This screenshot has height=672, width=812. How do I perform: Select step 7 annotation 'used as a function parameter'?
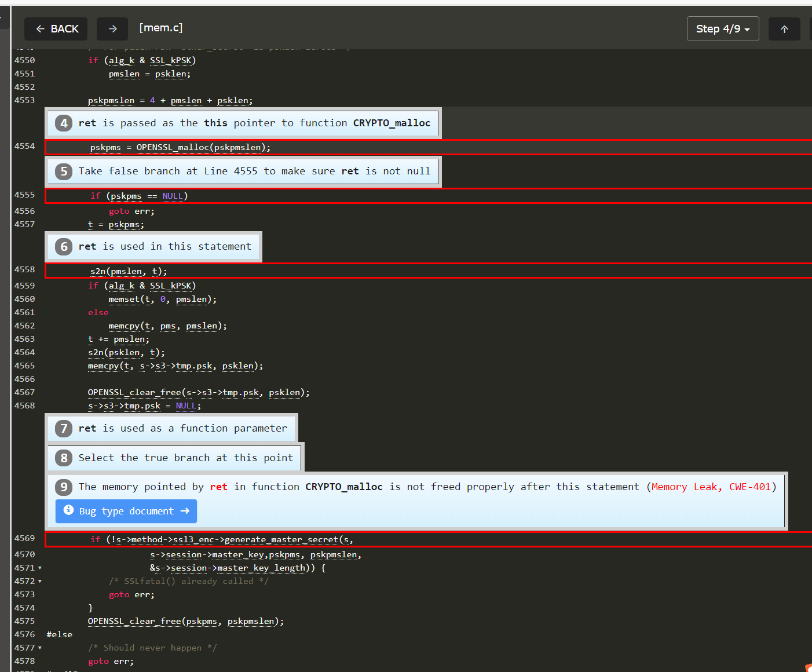[171, 429]
